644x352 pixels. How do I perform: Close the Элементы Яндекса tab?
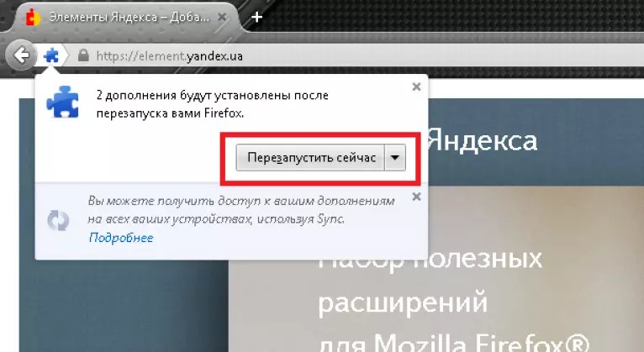(x=222, y=17)
